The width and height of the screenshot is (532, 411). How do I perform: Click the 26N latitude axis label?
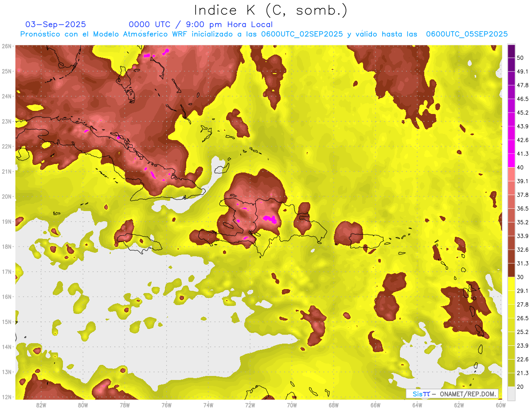tap(6, 46)
